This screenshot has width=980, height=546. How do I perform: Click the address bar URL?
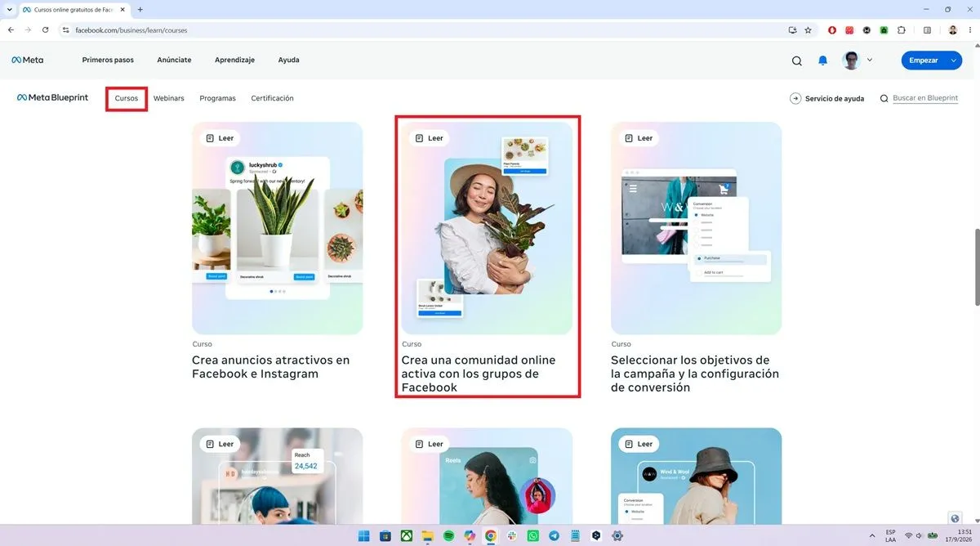[x=131, y=30]
